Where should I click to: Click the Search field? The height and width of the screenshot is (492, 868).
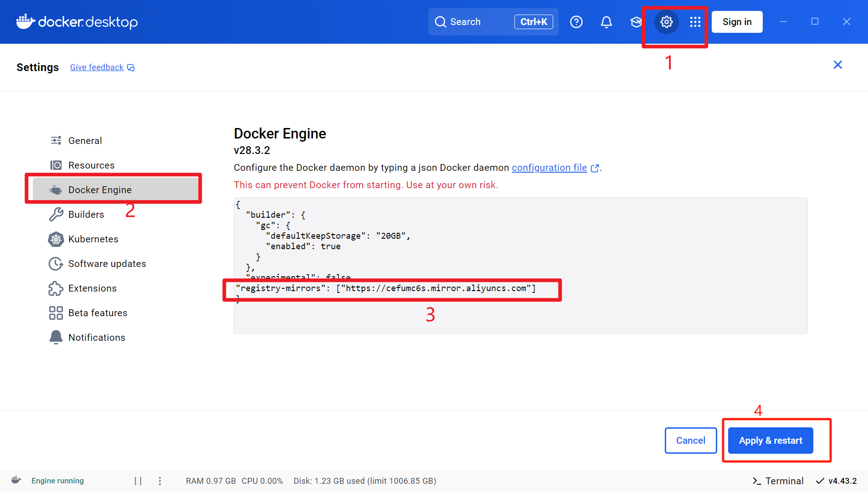(493, 22)
